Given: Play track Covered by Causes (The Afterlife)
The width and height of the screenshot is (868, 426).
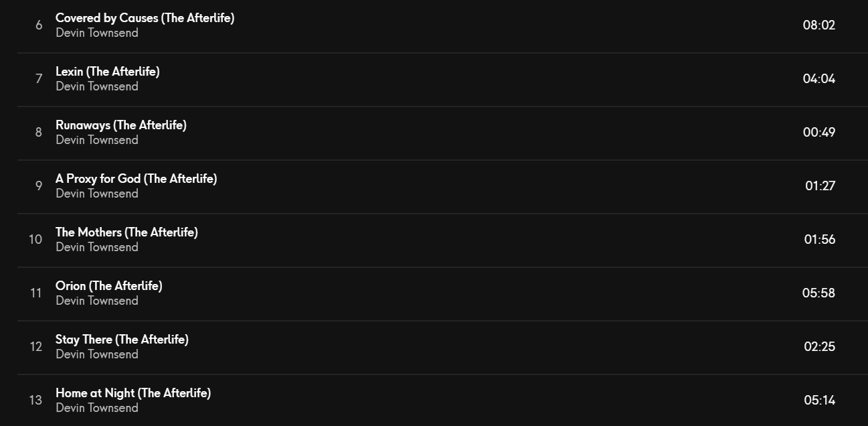Looking at the screenshot, I should tap(145, 18).
